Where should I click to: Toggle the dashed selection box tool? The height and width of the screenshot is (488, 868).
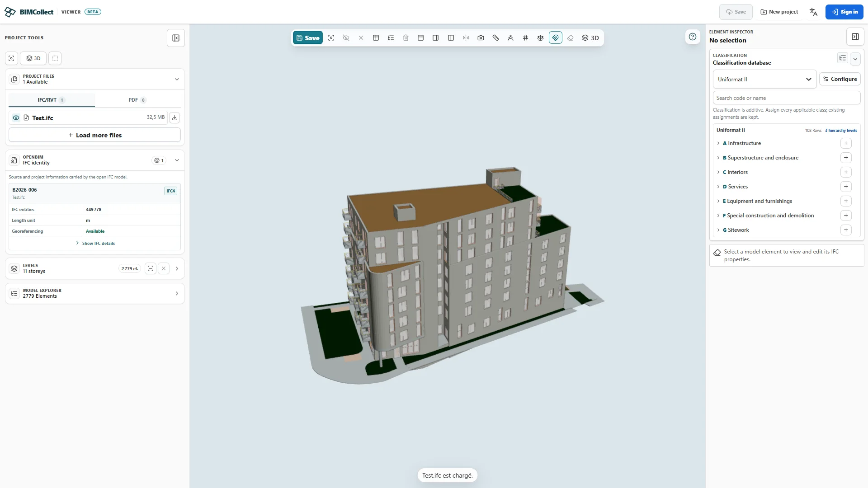pos(55,58)
